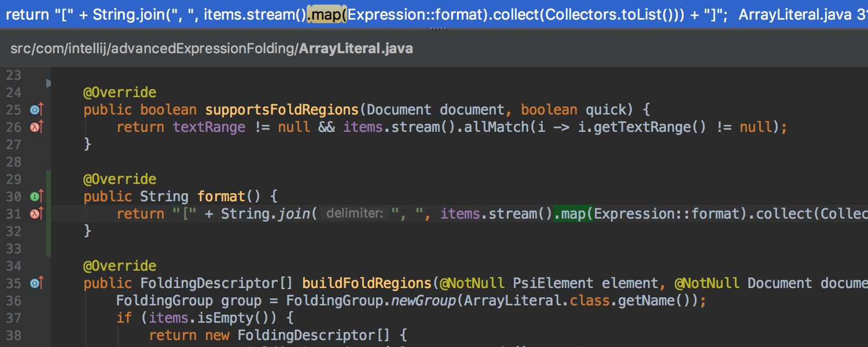Click the @Override annotation on line 29
Viewport: 868px width, 347px height.
tap(120, 179)
